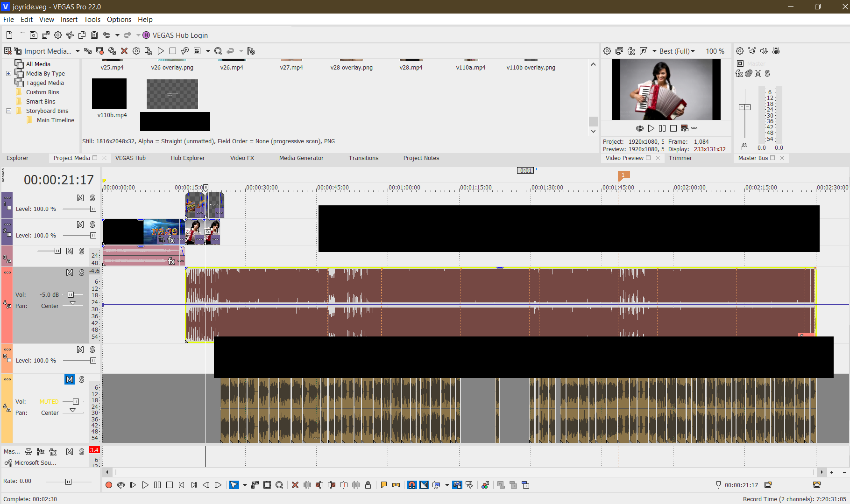The height and width of the screenshot is (504, 850).
Task: Select the v110b.mp4 black thumbnail
Action: [x=109, y=93]
